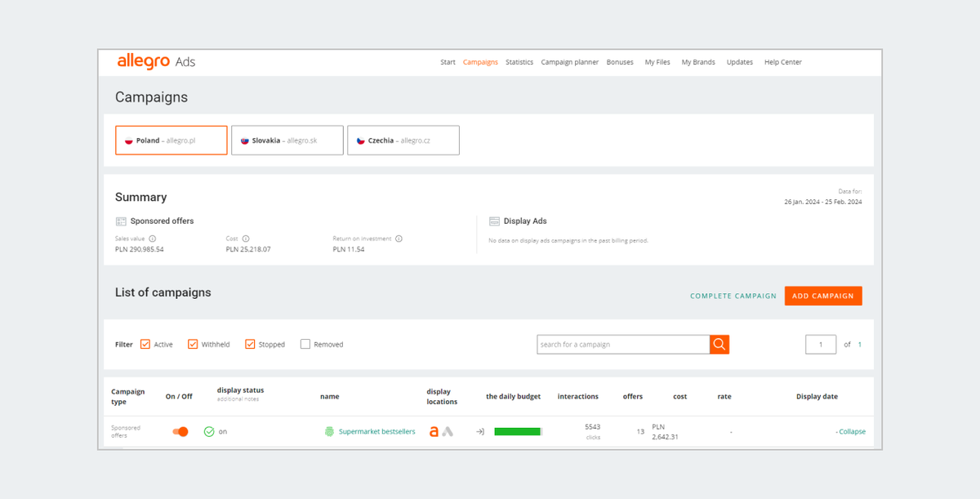
Task: Open the Help Center menu item
Action: click(x=783, y=62)
